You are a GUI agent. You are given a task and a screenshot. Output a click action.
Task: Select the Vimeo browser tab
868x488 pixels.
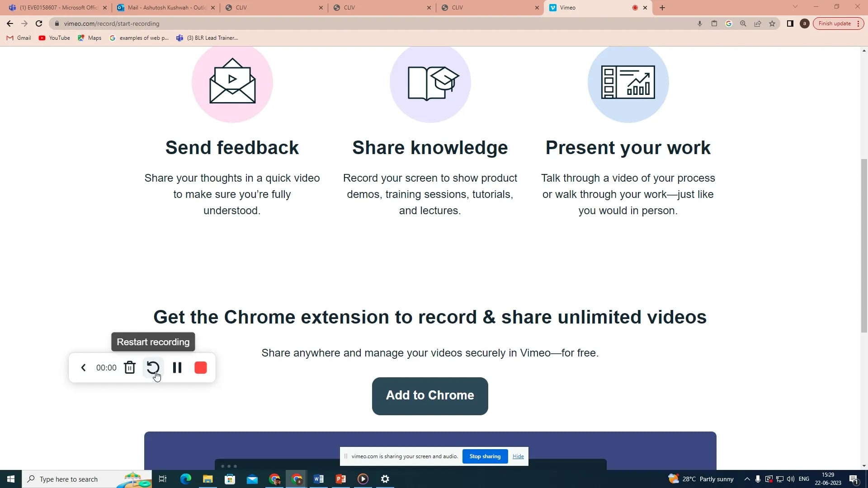[x=583, y=7]
